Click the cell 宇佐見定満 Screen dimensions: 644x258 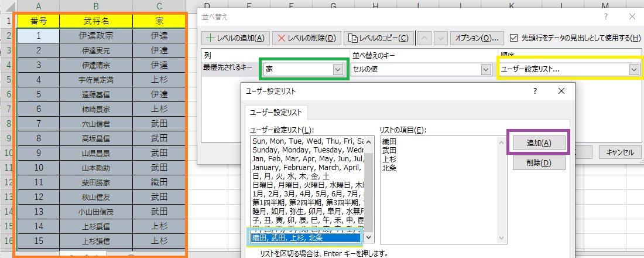95,80
